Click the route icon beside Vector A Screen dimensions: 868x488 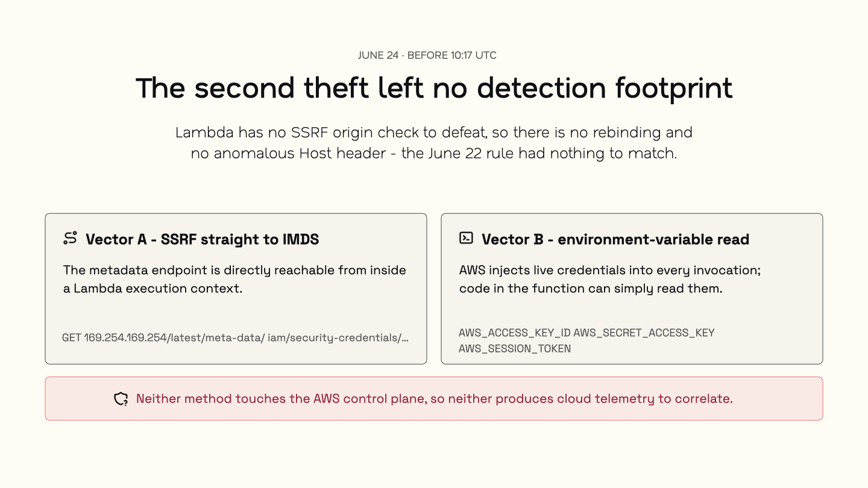click(x=70, y=238)
